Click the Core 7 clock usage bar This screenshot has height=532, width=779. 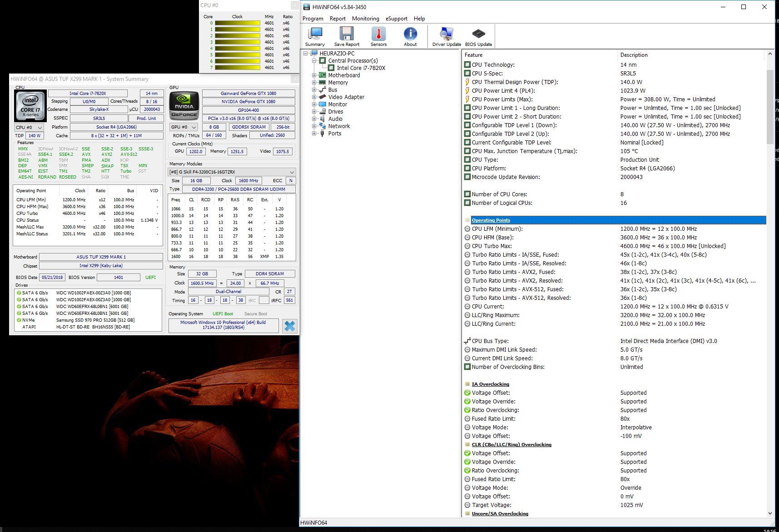coord(238,67)
